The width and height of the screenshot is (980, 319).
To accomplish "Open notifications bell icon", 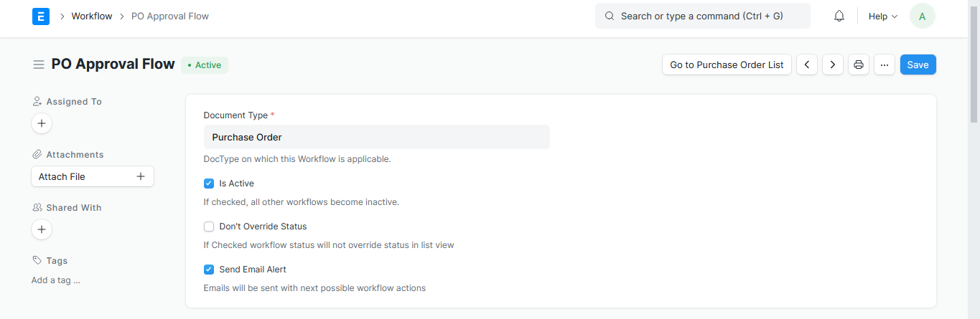I will 839,16.
